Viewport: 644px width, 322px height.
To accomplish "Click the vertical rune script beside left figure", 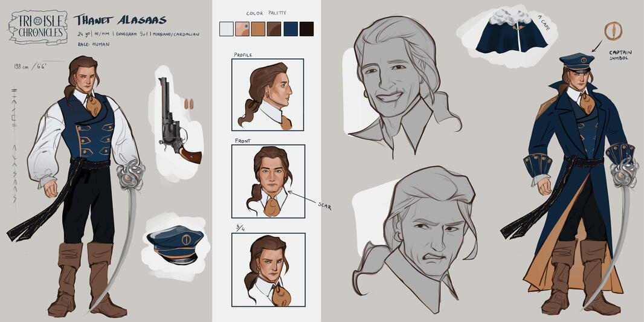I will 14,144.
